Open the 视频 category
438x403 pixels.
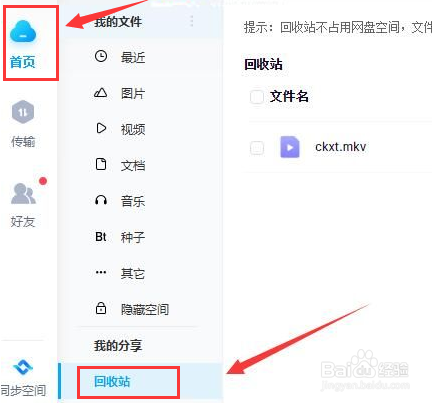click(133, 129)
